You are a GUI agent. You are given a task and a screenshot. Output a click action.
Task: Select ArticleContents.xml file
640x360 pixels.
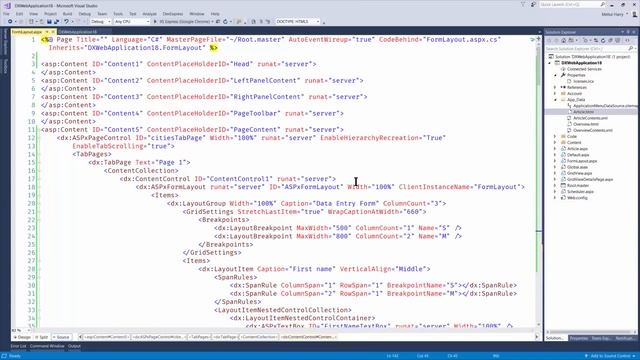(x=590, y=118)
